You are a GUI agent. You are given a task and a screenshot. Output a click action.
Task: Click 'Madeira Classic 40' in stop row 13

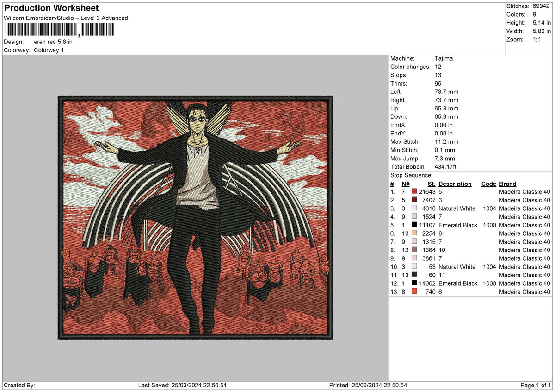click(x=525, y=291)
